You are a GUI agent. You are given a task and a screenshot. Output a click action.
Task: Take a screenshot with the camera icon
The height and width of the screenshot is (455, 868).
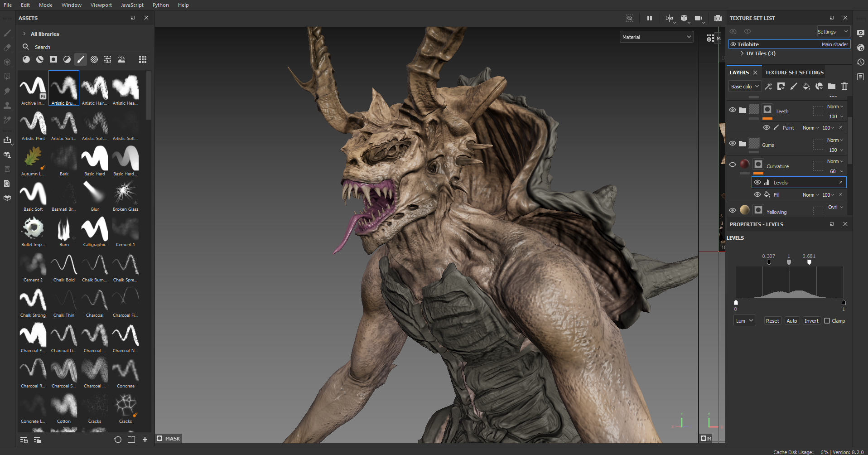coord(718,18)
